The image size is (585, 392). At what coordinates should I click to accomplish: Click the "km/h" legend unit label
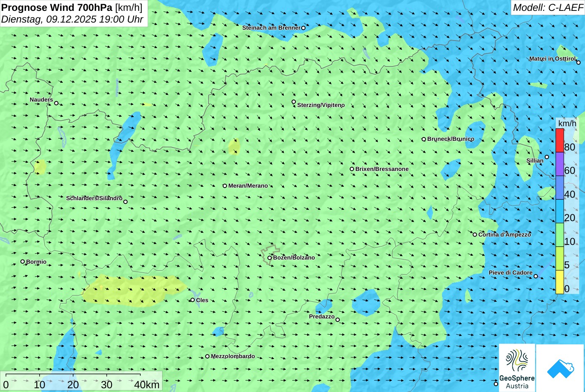(x=567, y=123)
